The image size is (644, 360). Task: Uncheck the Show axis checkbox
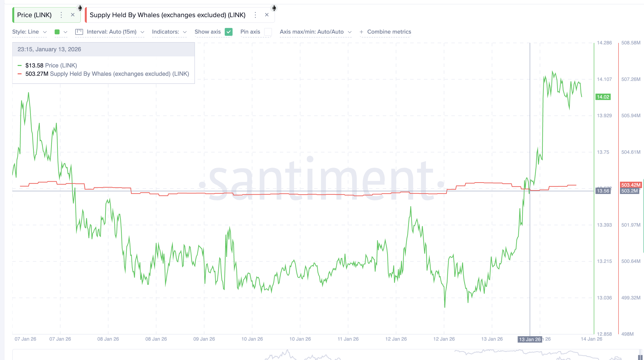(228, 32)
